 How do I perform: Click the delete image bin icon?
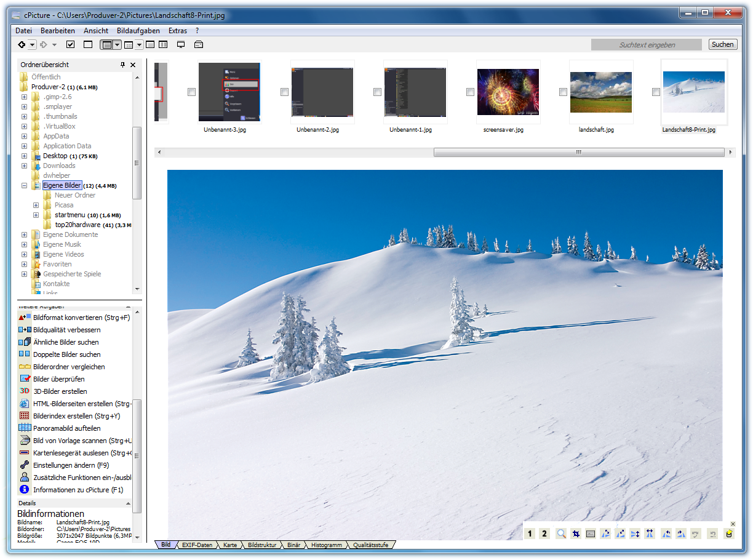[x=729, y=534]
